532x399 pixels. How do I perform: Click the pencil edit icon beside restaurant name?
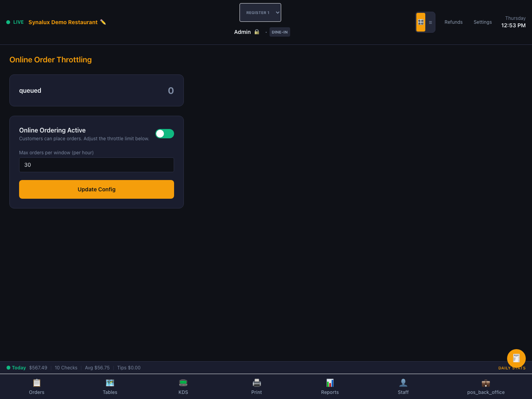(103, 22)
